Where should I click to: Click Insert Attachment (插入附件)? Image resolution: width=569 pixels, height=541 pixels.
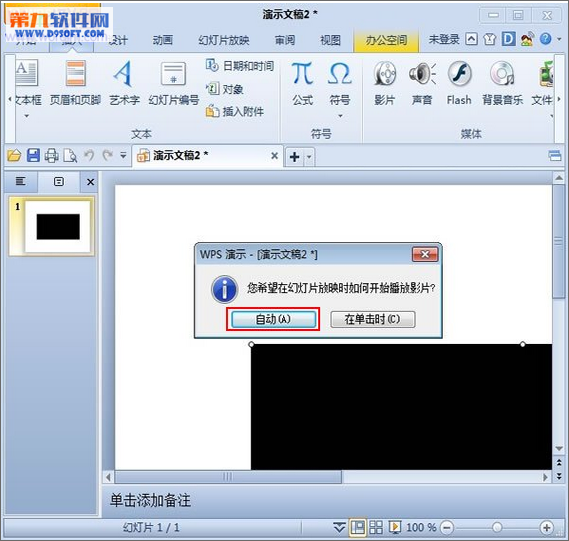235,111
